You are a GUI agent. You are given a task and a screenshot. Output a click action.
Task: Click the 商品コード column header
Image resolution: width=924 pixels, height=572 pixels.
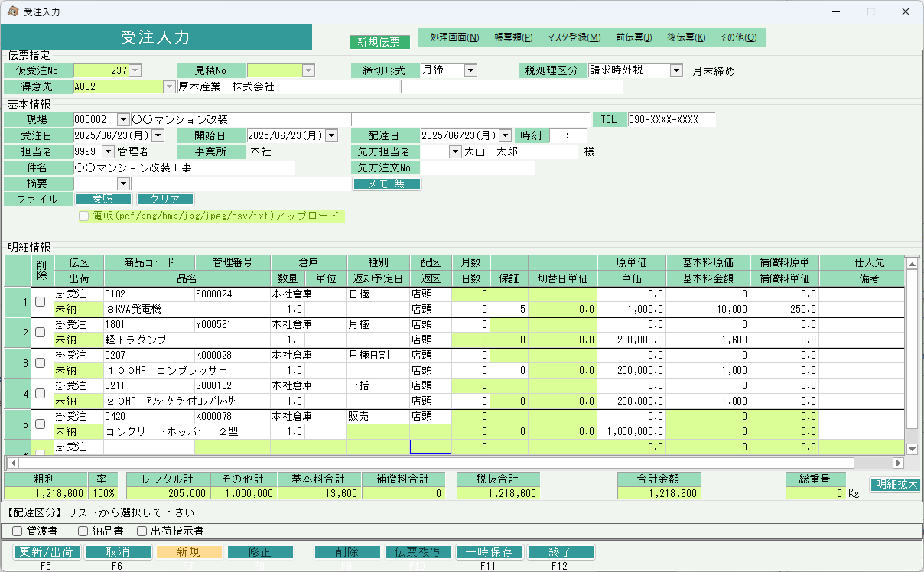pyautogui.click(x=148, y=263)
